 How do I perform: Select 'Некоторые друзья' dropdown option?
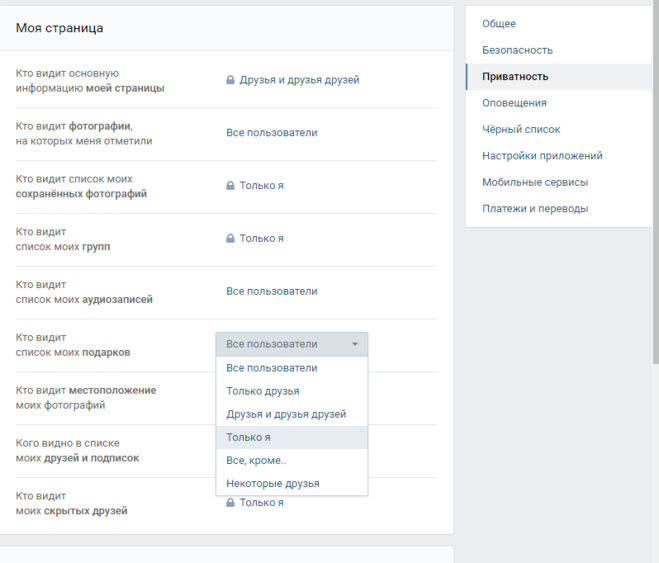(x=273, y=483)
